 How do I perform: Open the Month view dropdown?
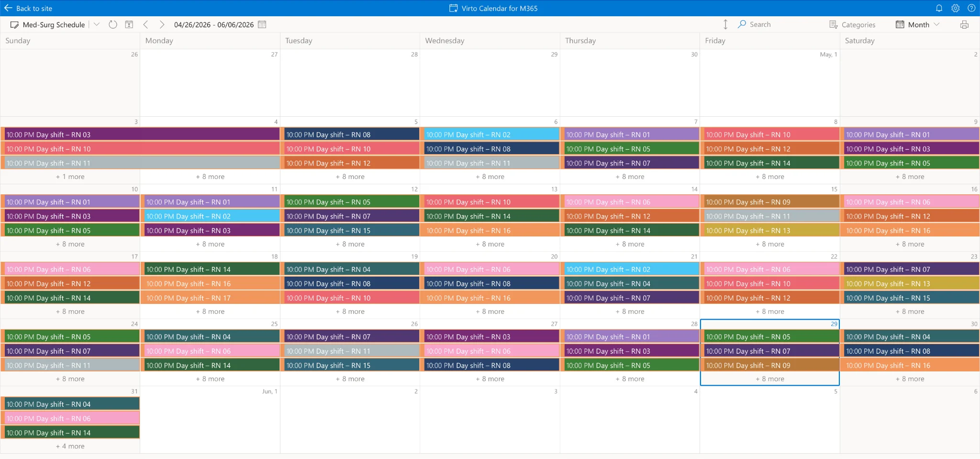(917, 24)
